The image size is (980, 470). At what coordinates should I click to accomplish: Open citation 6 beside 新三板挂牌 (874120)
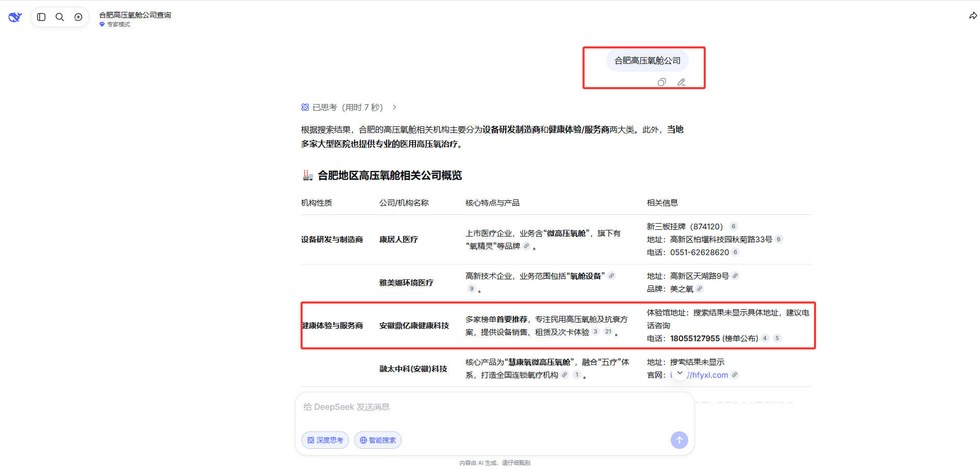pyautogui.click(x=734, y=226)
